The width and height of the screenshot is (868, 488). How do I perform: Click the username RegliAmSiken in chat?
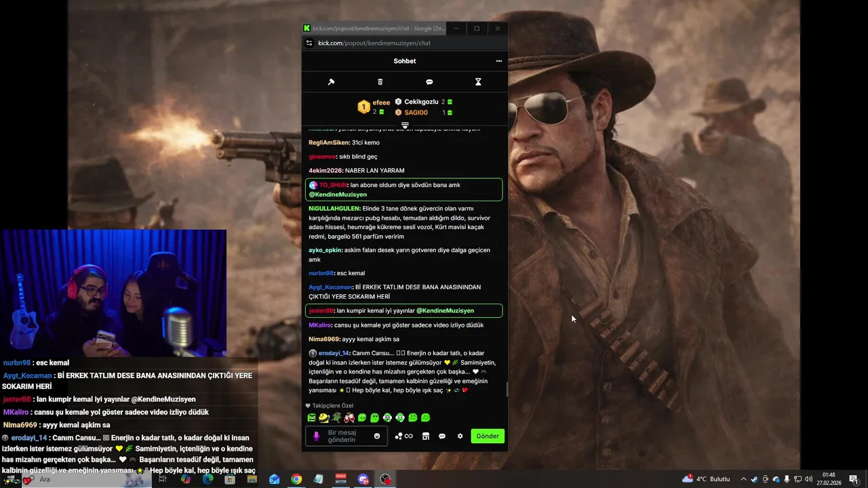tap(329, 142)
